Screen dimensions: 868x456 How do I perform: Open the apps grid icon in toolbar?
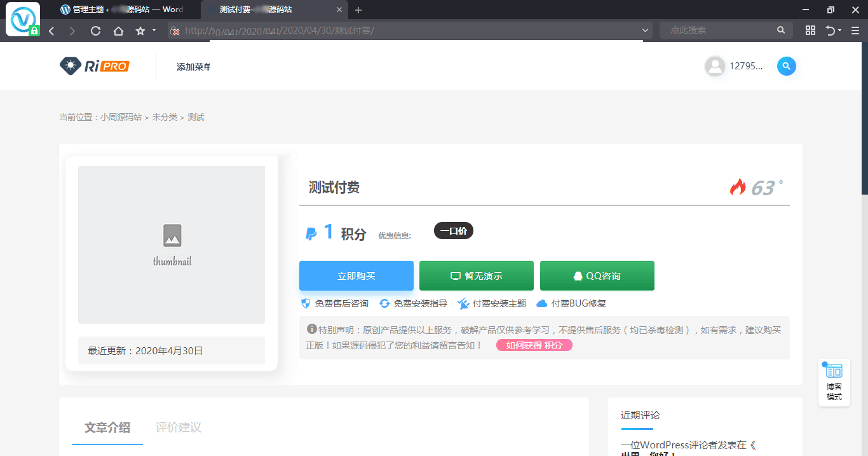pos(810,30)
